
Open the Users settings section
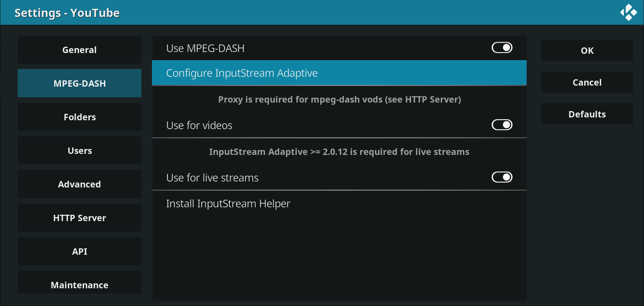(x=80, y=151)
